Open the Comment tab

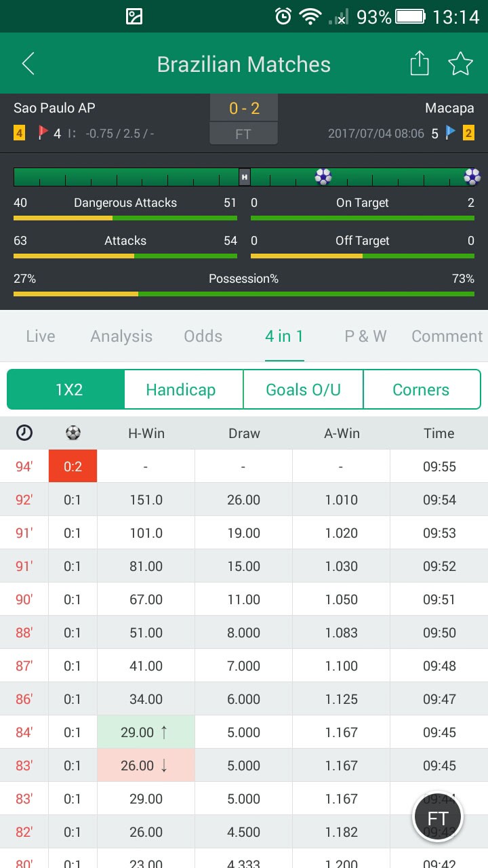click(x=447, y=336)
